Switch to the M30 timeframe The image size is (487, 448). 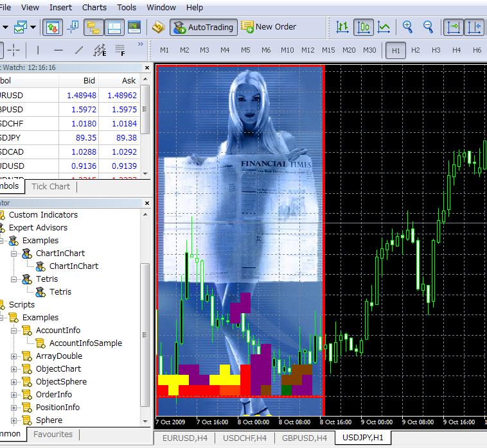pos(369,50)
